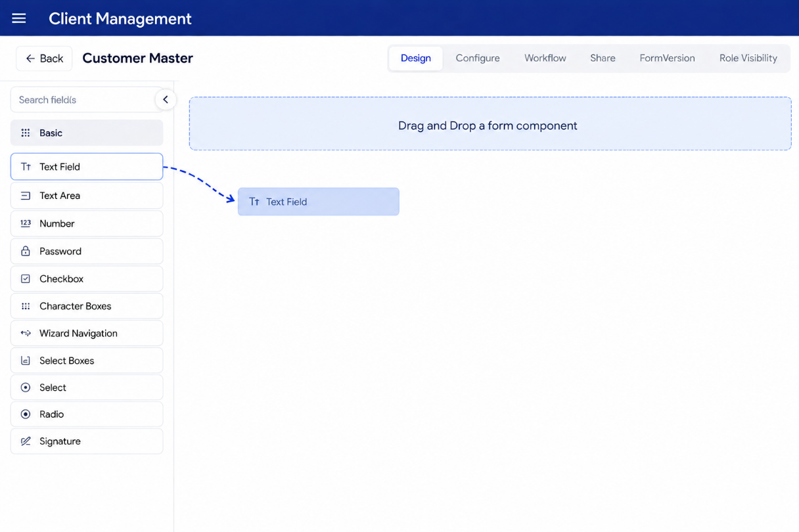
Task: Click the Customer Master title
Action: pyautogui.click(x=137, y=58)
